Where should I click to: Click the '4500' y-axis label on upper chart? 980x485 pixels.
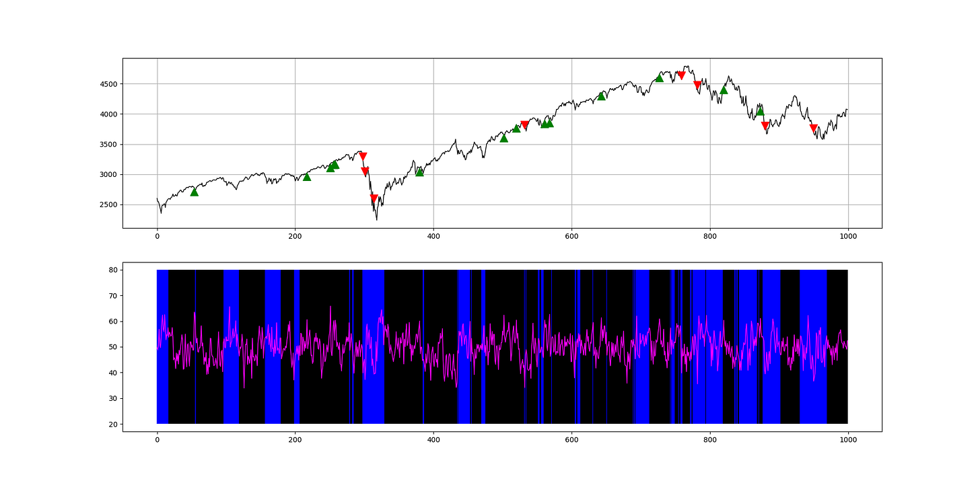click(x=108, y=84)
